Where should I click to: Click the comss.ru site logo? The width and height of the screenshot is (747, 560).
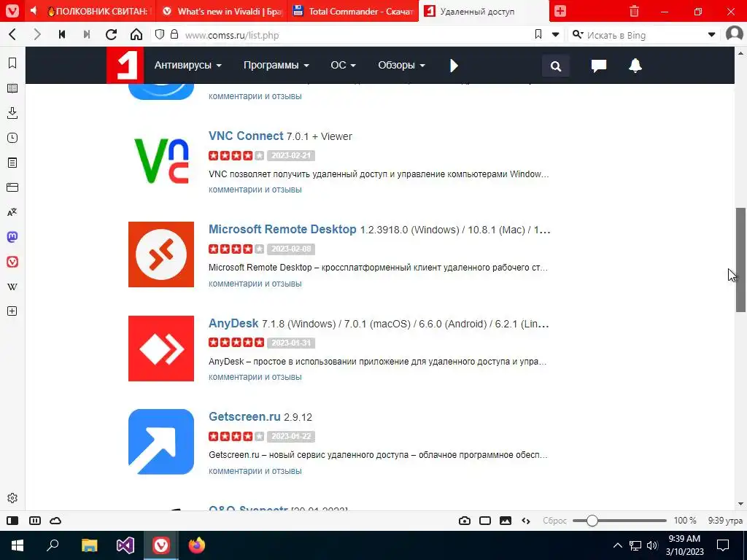coord(125,65)
